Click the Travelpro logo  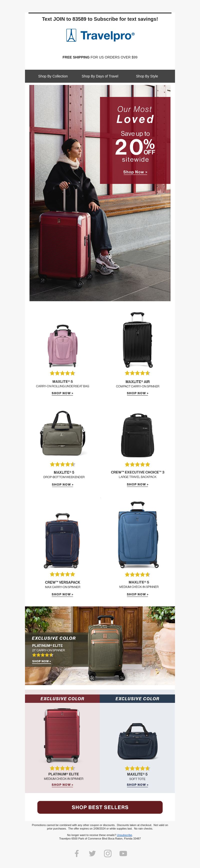tap(100, 35)
